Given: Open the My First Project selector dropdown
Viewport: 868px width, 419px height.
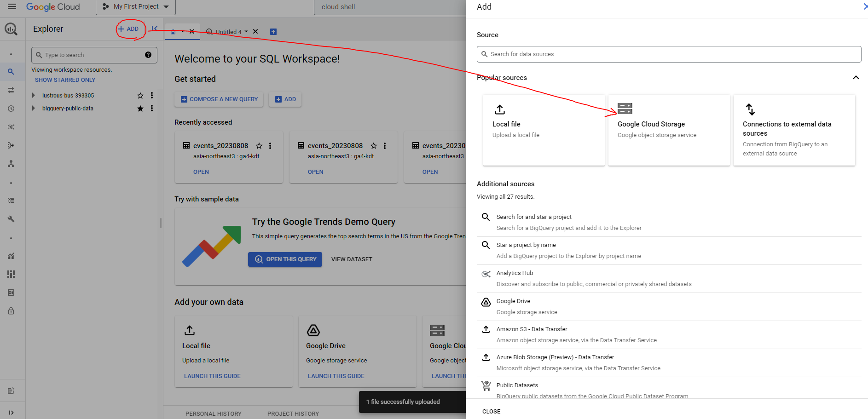Looking at the screenshot, I should tap(136, 7).
